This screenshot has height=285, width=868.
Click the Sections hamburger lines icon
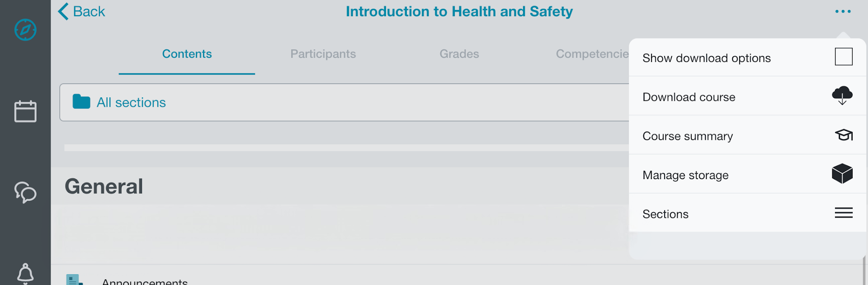[844, 213]
